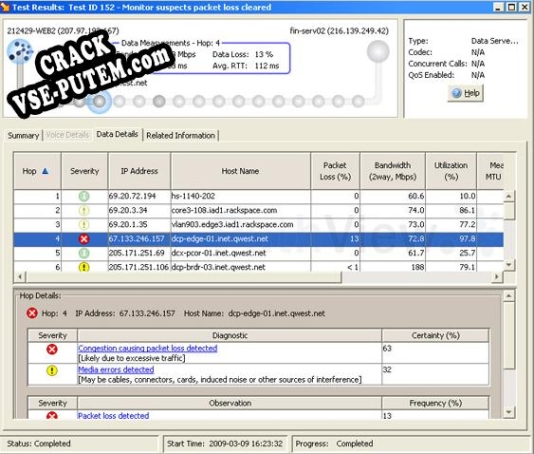Select host vlan903.edge3.iad1.rackspace.com row
The width and height of the screenshot is (534, 454).
click(258, 225)
